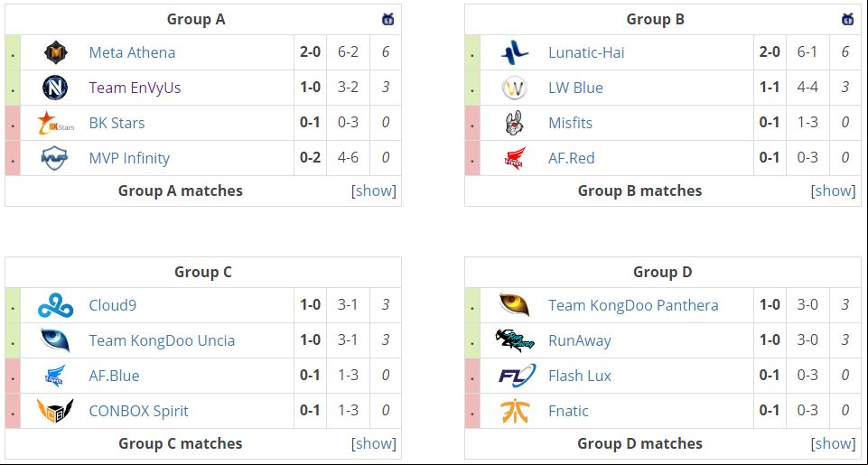Expand the Group D matches list
The width and height of the screenshot is (868, 465).
[x=833, y=443]
